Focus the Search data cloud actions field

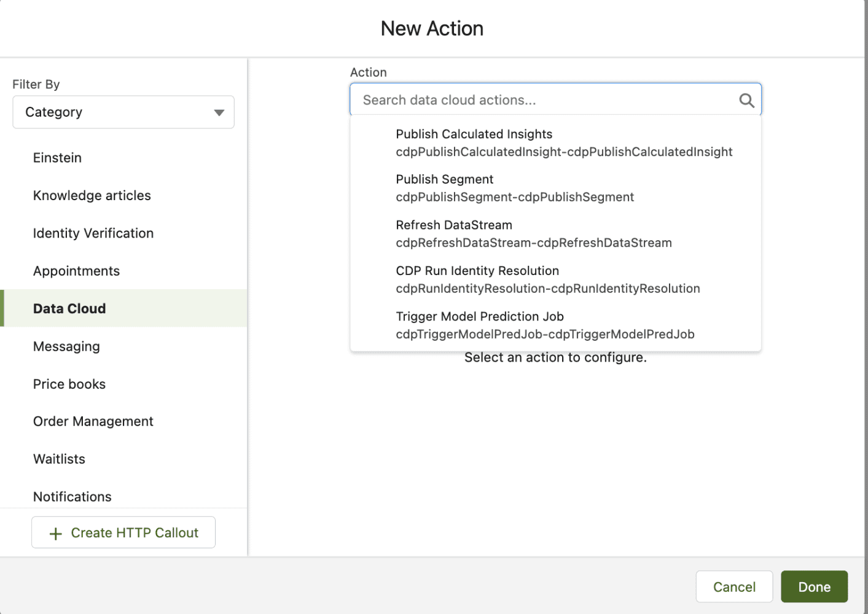click(555, 100)
